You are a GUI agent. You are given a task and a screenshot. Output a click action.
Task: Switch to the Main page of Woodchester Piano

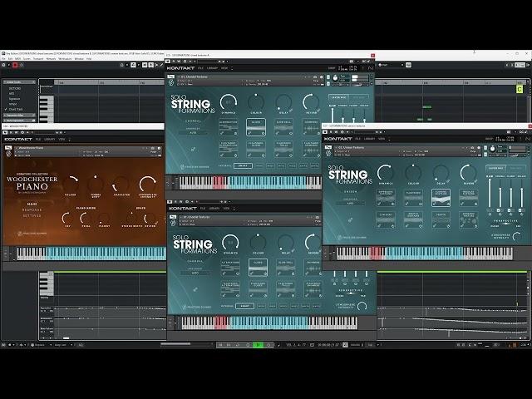32,204
